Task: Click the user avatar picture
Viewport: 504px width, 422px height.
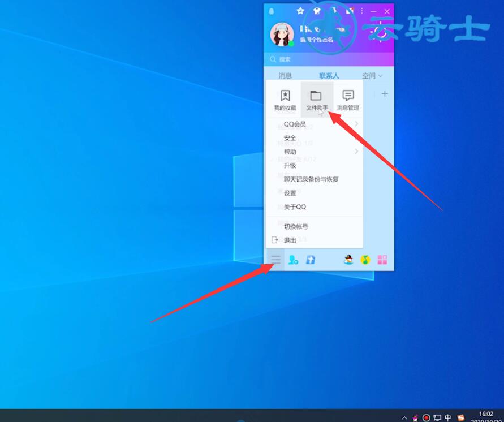Action: pos(282,34)
